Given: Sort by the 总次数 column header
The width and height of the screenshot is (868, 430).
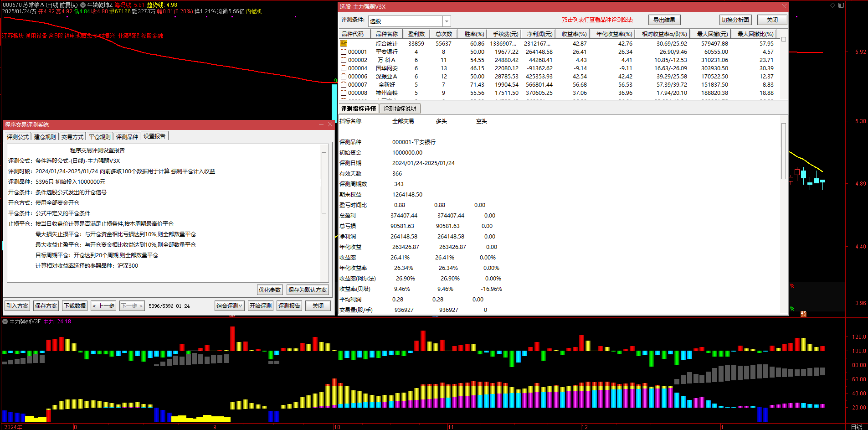Looking at the screenshot, I should click(x=444, y=34).
